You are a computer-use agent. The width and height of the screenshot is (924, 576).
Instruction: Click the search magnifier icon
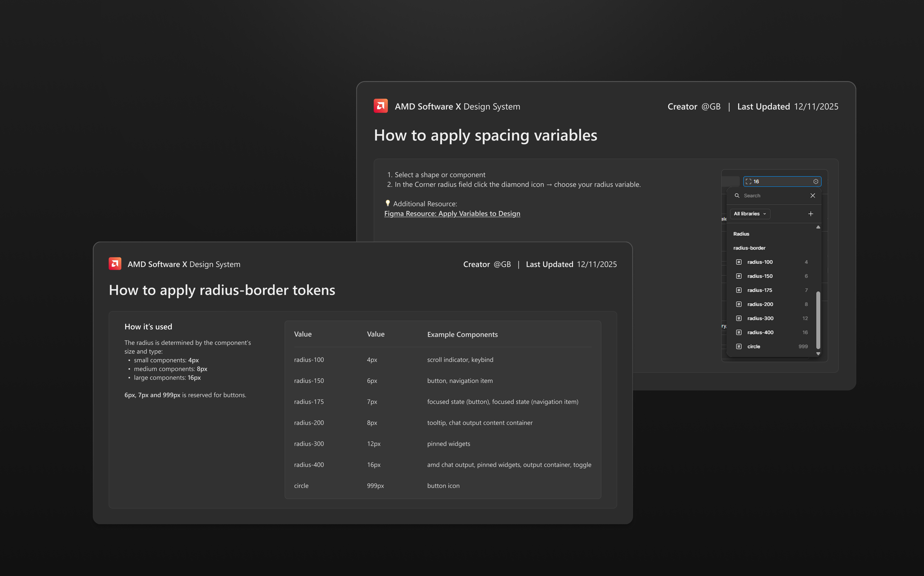[737, 195]
